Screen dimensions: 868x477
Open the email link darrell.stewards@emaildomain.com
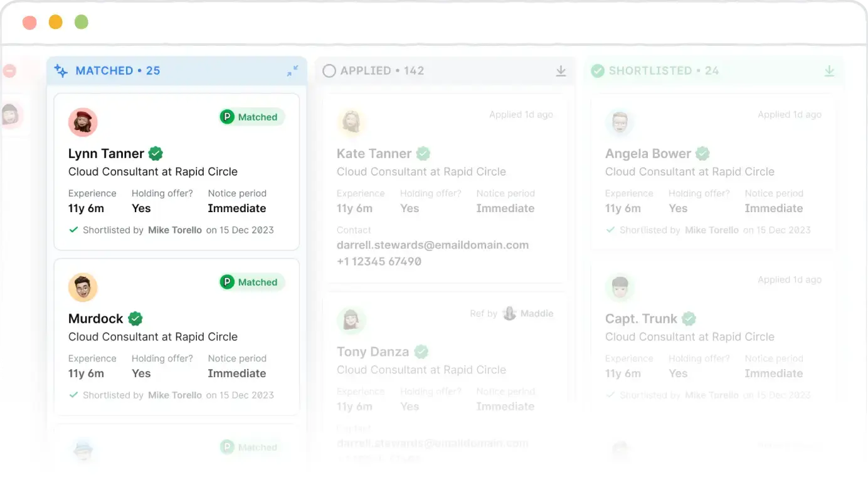[433, 245]
